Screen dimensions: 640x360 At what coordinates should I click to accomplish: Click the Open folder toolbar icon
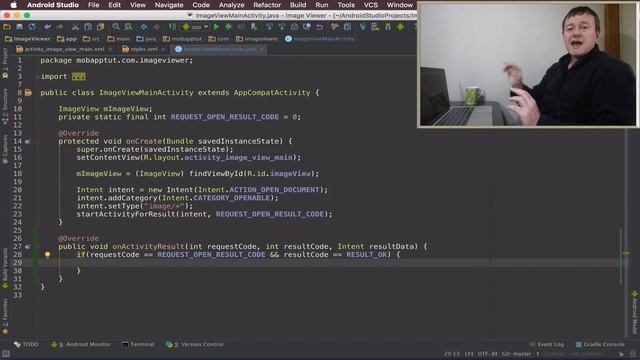[x=7, y=27]
